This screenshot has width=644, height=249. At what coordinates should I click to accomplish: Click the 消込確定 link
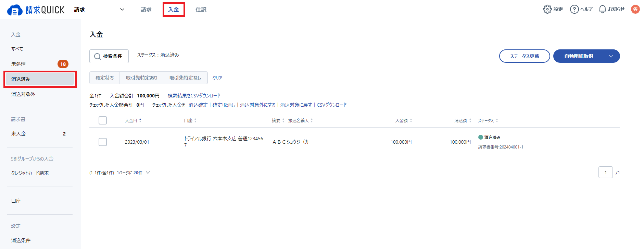[x=198, y=105]
